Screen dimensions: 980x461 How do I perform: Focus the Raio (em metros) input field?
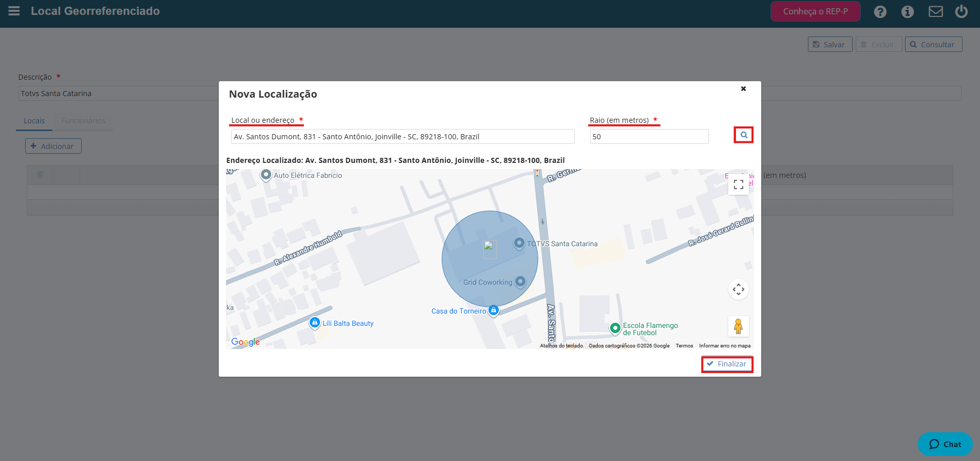point(649,136)
